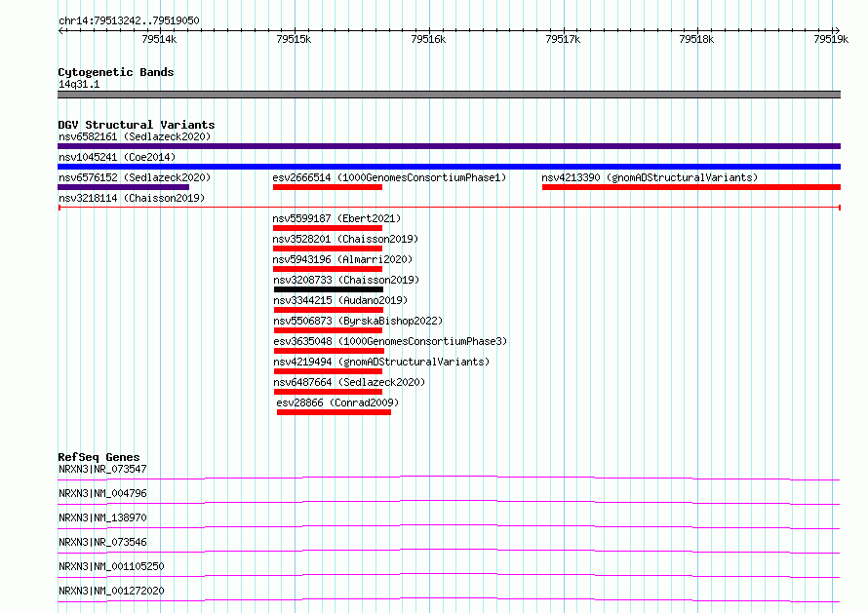The width and height of the screenshot is (868, 613).
Task: Click the chr14:79513242..79519050 coordinate text
Action: (x=129, y=21)
